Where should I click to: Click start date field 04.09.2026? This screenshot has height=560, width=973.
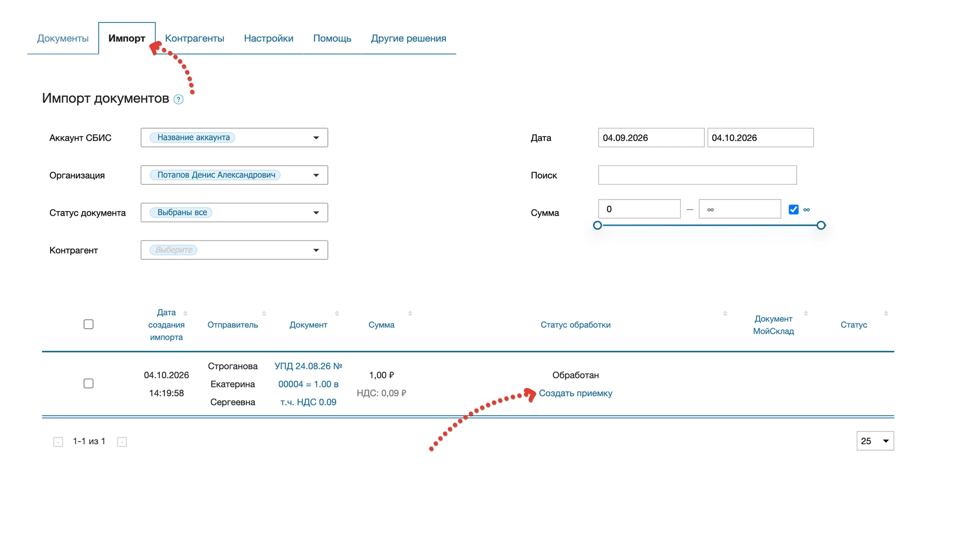point(651,138)
